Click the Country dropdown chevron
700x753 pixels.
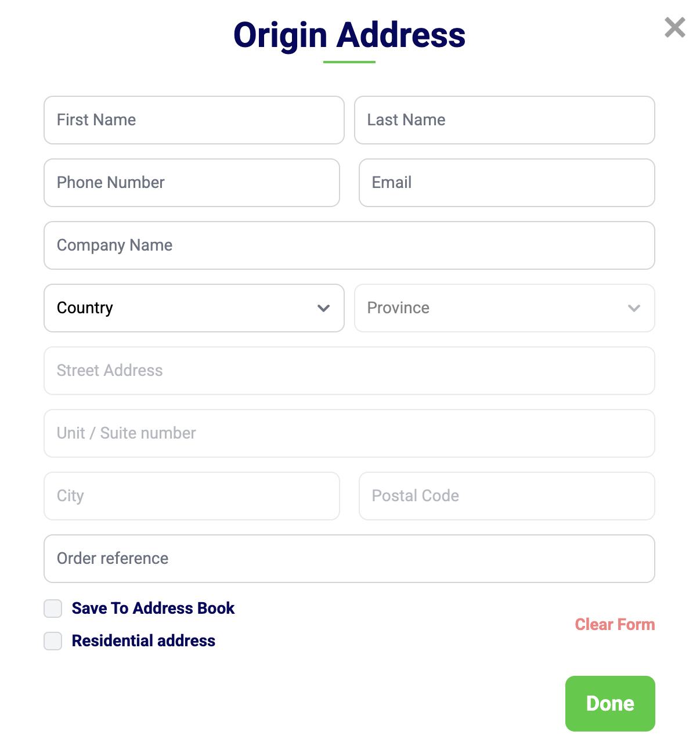324,308
